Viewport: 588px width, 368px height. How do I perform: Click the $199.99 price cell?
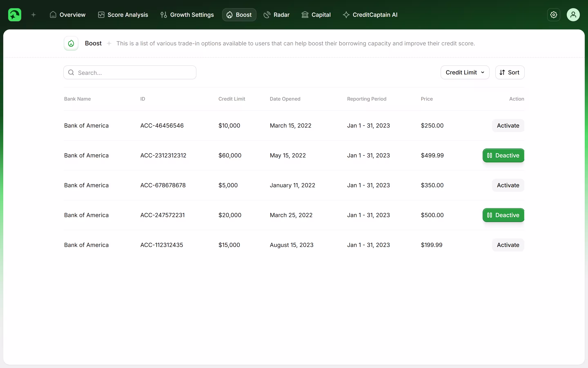click(x=432, y=245)
